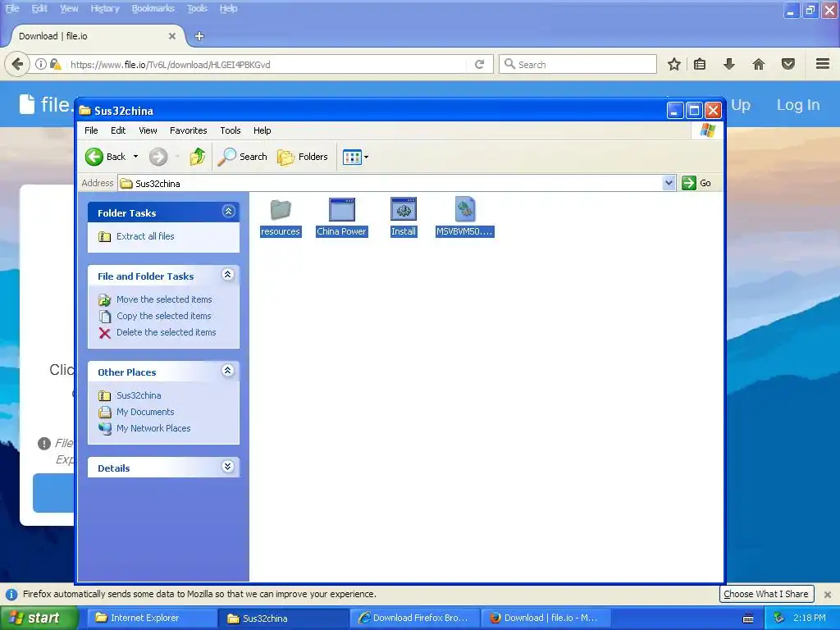Switch to Internet Explorer taskbar item
This screenshot has width=840, height=630.
(x=153, y=619)
